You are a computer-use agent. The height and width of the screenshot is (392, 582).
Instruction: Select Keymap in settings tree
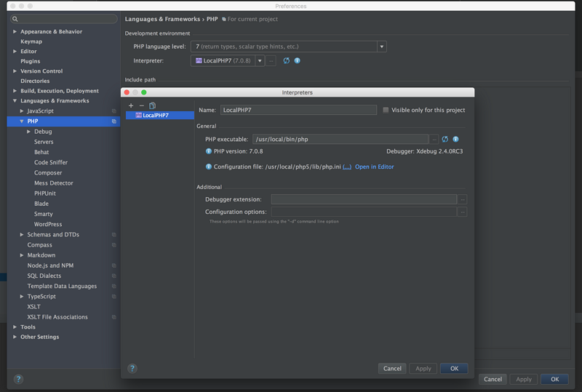coord(31,41)
